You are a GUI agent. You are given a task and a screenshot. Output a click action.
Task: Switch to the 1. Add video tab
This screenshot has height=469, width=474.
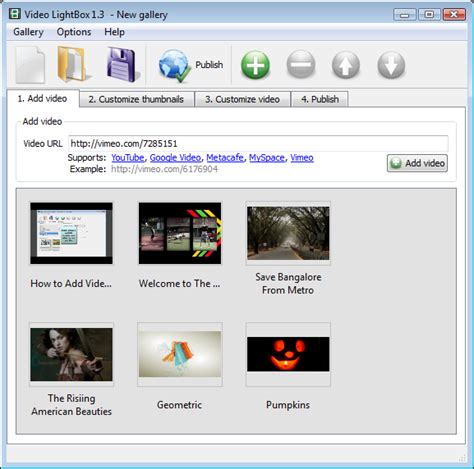tap(42, 99)
